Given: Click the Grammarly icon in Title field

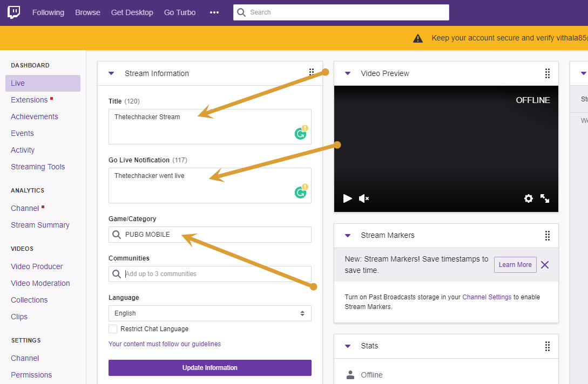Looking at the screenshot, I should pos(301,133).
